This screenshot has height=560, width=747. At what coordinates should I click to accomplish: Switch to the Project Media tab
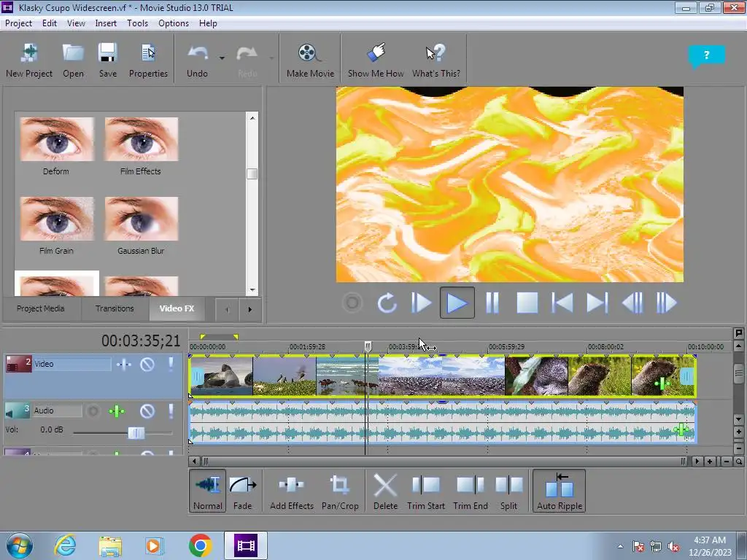[41, 308]
